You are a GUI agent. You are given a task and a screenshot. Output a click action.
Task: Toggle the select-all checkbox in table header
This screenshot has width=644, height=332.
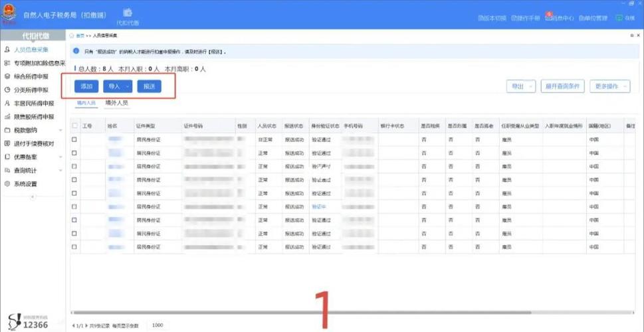74,125
